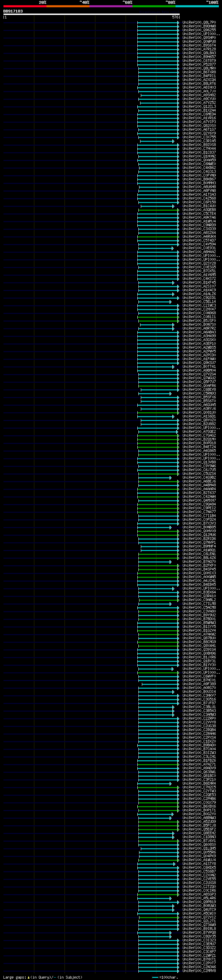Click the query end position 576
Screen dimensions: 222x980
click(x=175, y=17)
